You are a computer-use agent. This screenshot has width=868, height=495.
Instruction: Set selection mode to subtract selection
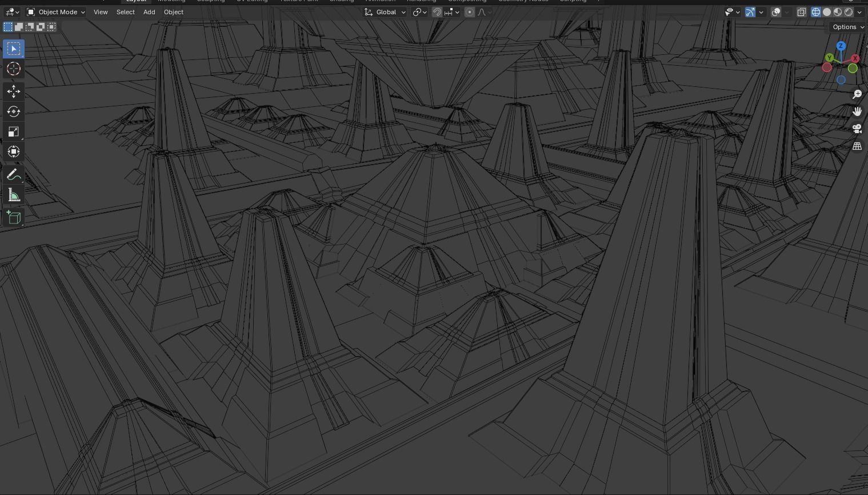click(30, 27)
